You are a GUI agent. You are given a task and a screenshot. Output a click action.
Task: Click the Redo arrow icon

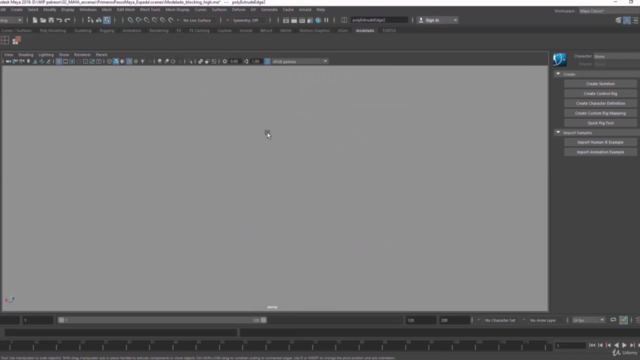[67, 20]
